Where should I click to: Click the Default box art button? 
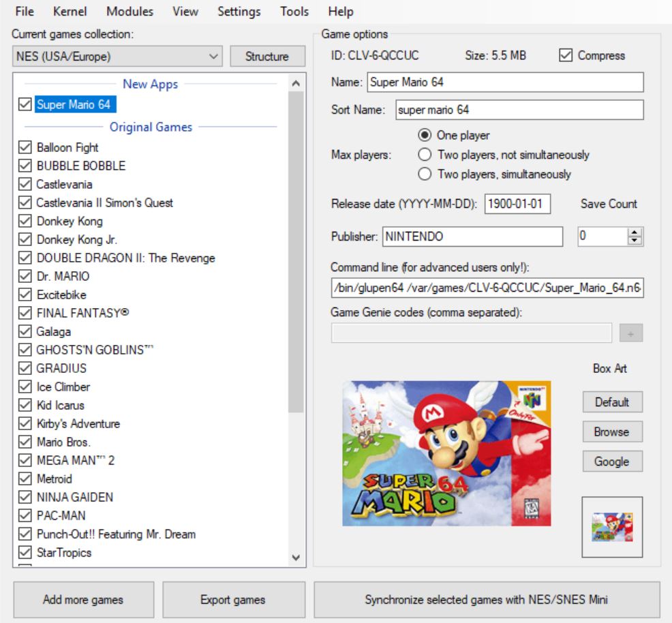613,402
